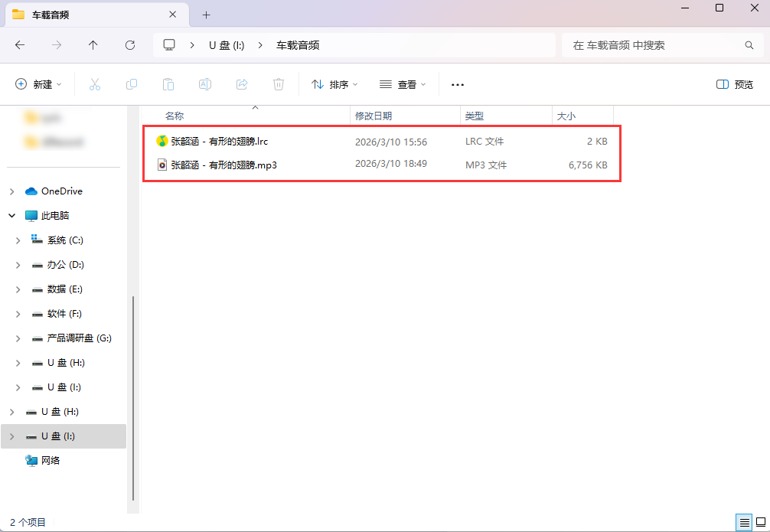Expand 此电脑 in the navigation pane
This screenshot has height=532, width=770.
click(12, 215)
